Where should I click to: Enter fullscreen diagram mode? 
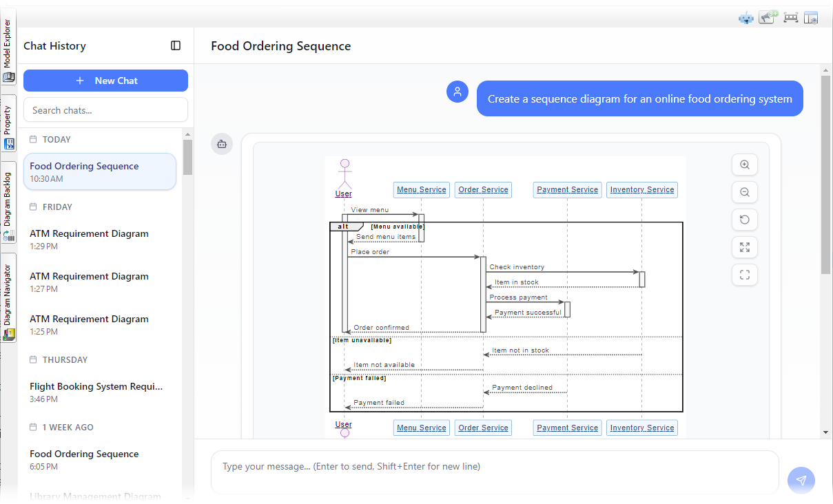(744, 275)
